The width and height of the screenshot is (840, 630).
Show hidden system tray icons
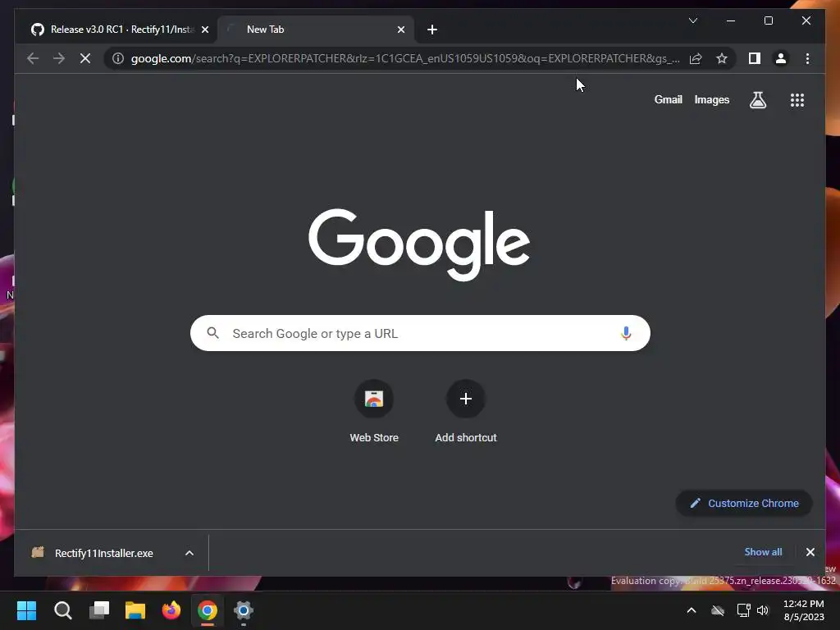[691, 610]
